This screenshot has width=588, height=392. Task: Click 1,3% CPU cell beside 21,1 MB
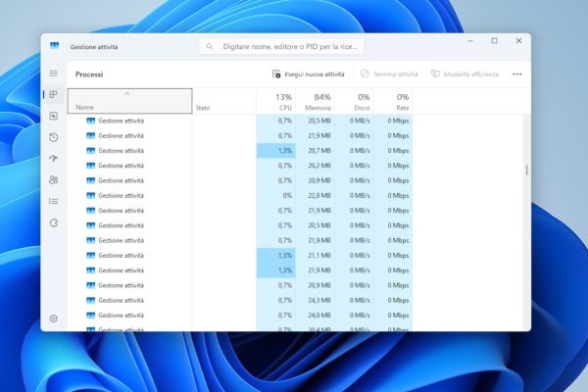276,256
